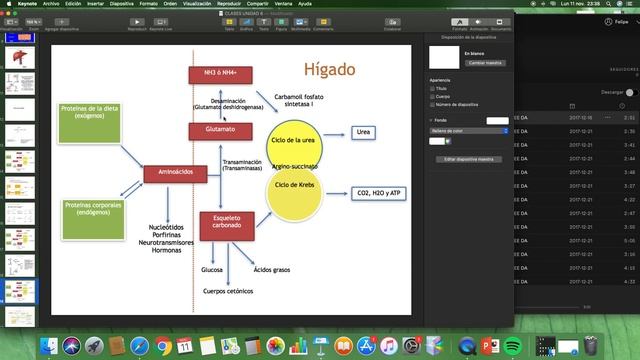Toggle the Descargar switch in Spotify
The height and width of the screenshot is (360, 640).
(631, 93)
